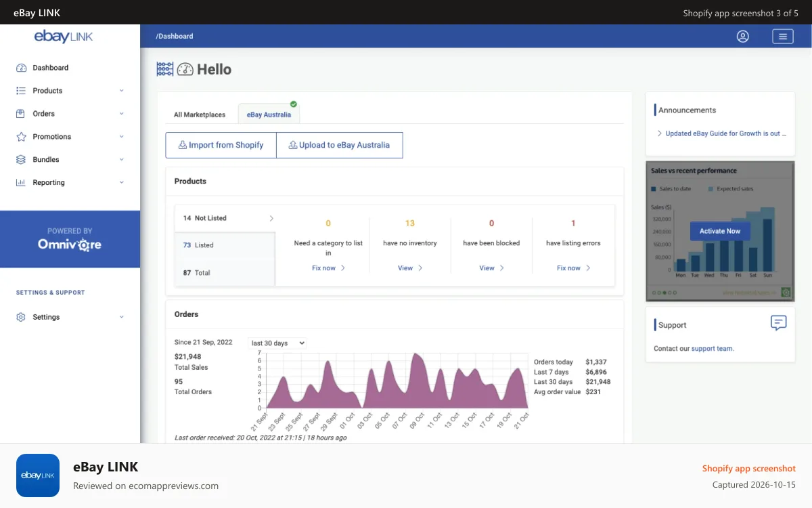Expand the Orders sidebar menu chevron

point(122,114)
